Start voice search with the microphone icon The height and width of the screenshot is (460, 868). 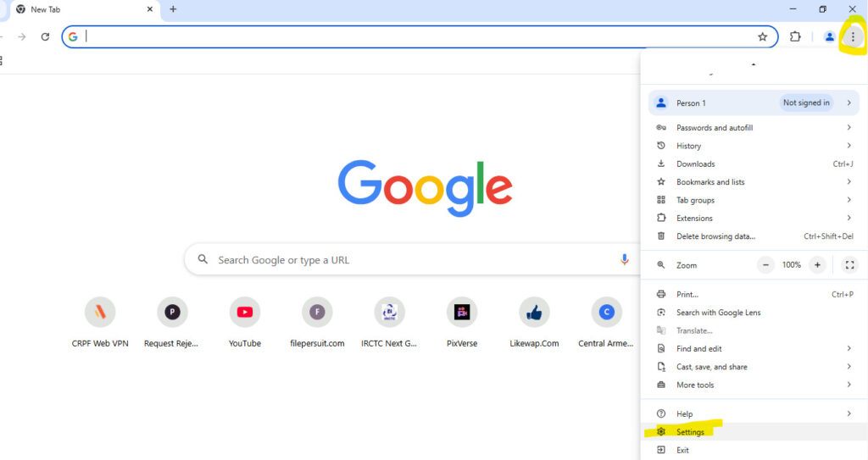624,259
